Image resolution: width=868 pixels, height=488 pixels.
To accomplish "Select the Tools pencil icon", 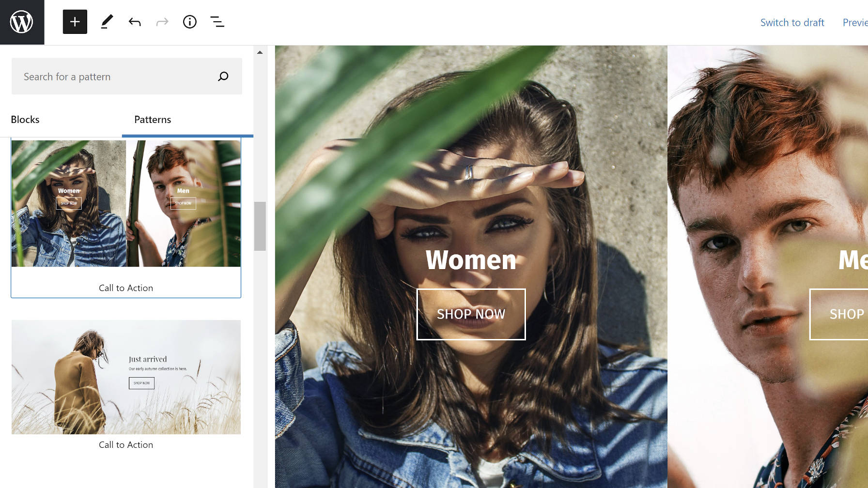I will [x=107, y=22].
